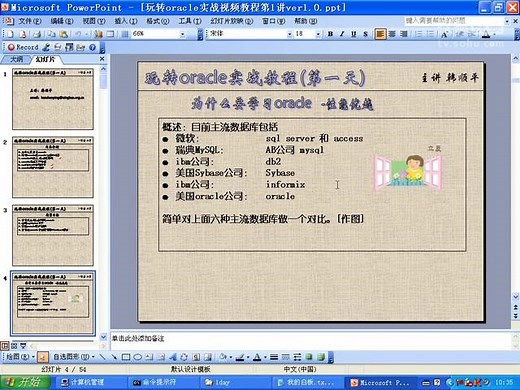The image size is (520, 390).
Task: Click the Arrow Style icon
Action: point(297,357)
